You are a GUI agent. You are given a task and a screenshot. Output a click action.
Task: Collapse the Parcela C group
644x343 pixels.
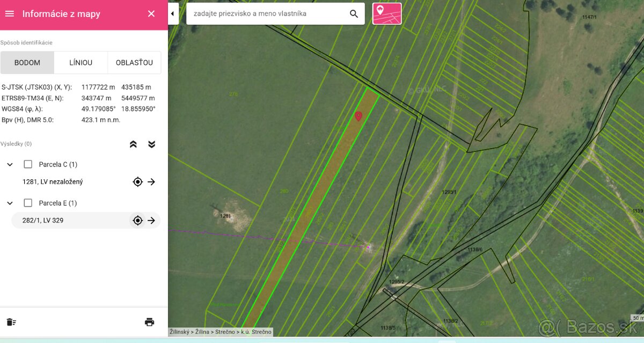[x=10, y=164]
